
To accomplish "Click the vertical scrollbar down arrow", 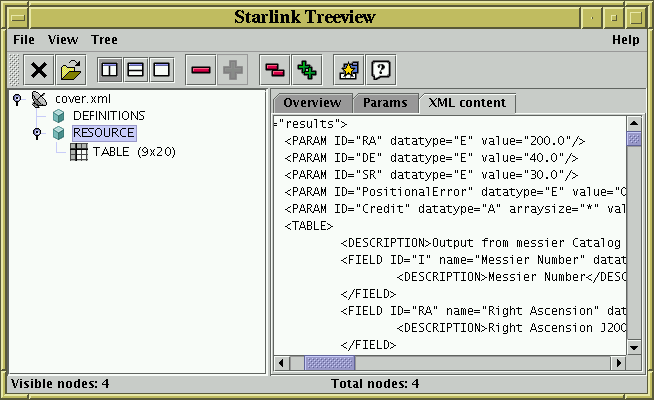I will point(634,346).
